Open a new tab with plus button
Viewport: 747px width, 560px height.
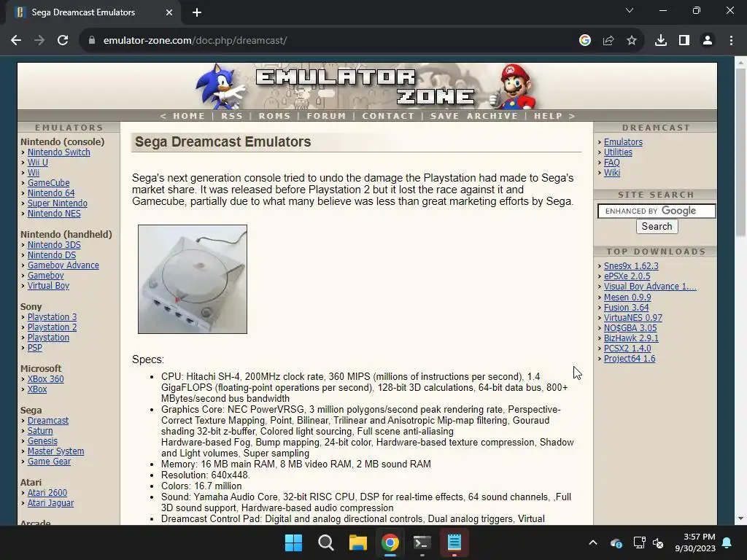click(x=197, y=12)
